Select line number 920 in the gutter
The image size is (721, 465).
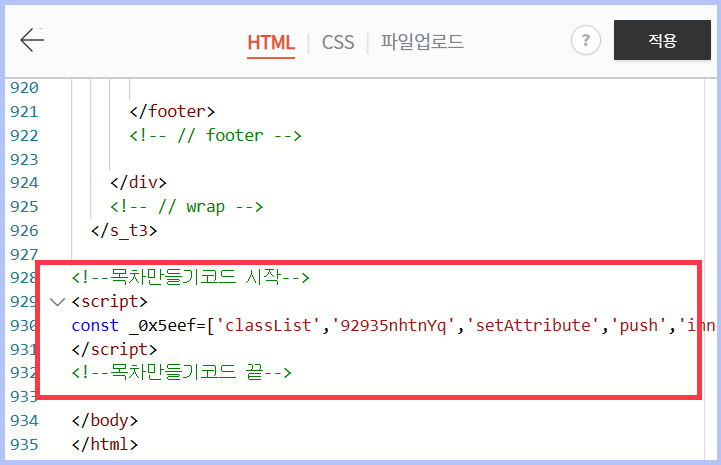[x=24, y=87]
